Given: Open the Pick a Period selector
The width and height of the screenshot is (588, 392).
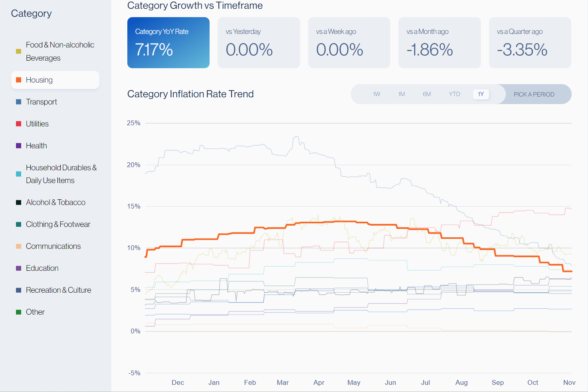Looking at the screenshot, I should pyautogui.click(x=534, y=95).
